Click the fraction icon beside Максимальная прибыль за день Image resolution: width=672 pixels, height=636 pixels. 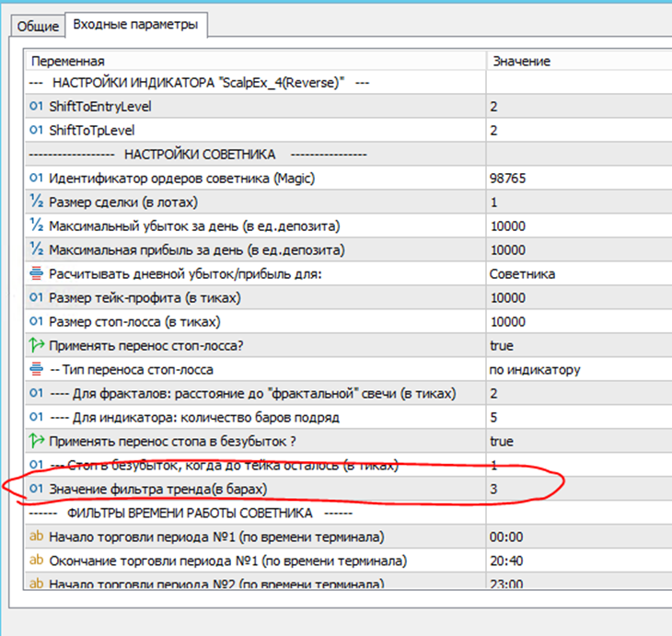37,249
